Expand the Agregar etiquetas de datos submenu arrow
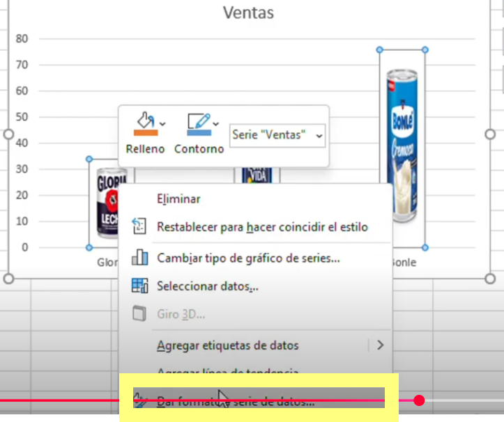The height and width of the screenshot is (422, 504). pyautogui.click(x=380, y=345)
